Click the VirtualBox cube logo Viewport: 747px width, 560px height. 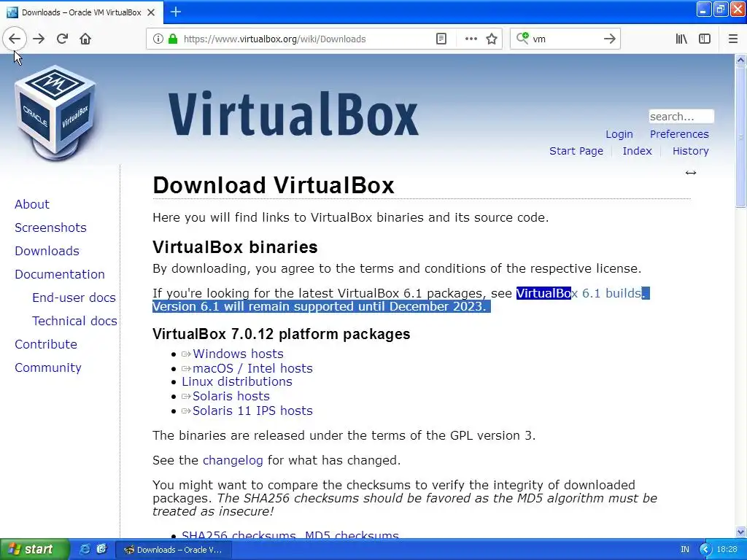pyautogui.click(x=55, y=113)
